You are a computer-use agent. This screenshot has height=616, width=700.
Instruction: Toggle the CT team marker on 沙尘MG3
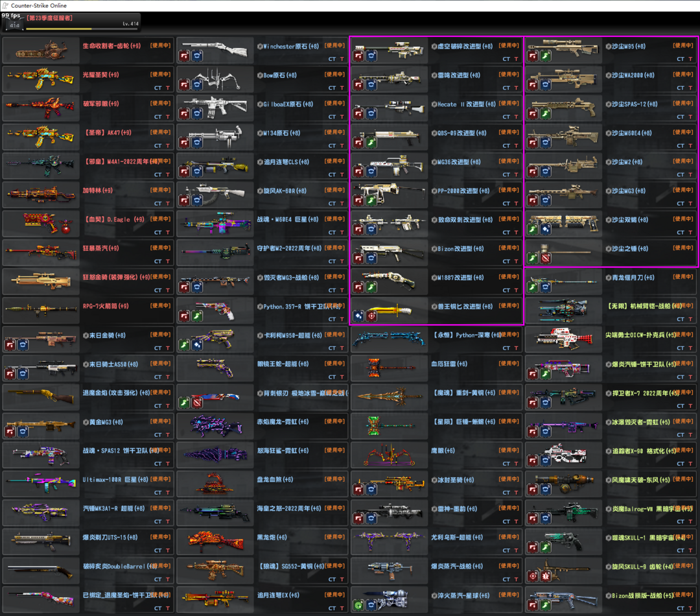[680, 203]
